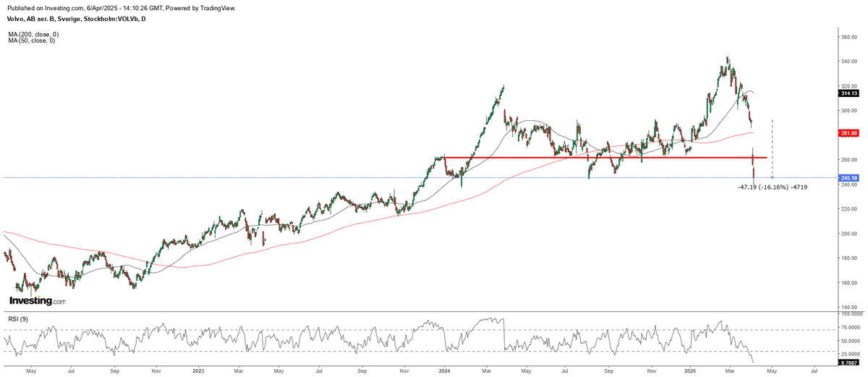Screen dimensions: 868x377
Task: Click the Volvo AB ser. B symbol title
Action: [x=76, y=20]
